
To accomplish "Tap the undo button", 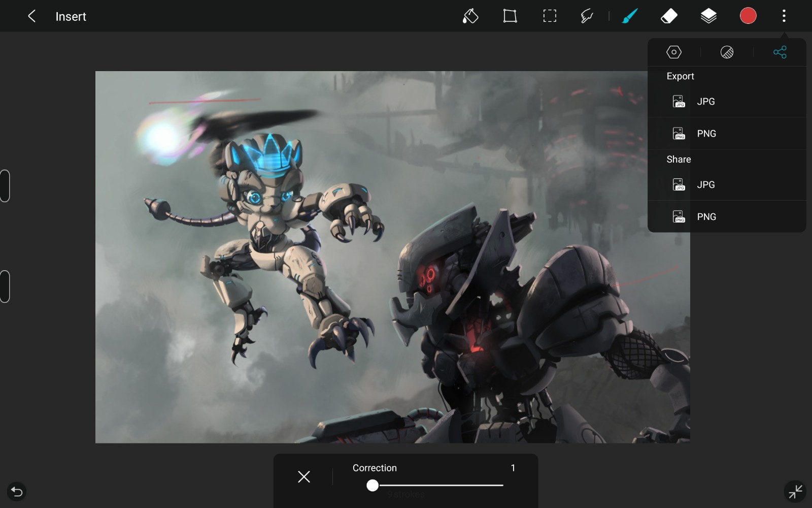I will click(x=17, y=491).
